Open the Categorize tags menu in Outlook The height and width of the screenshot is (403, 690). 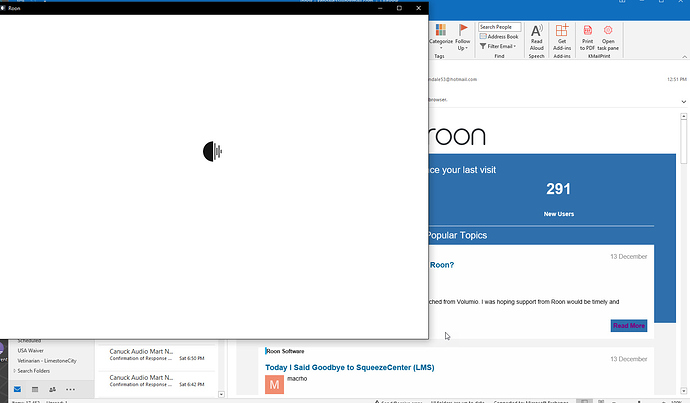click(440, 37)
